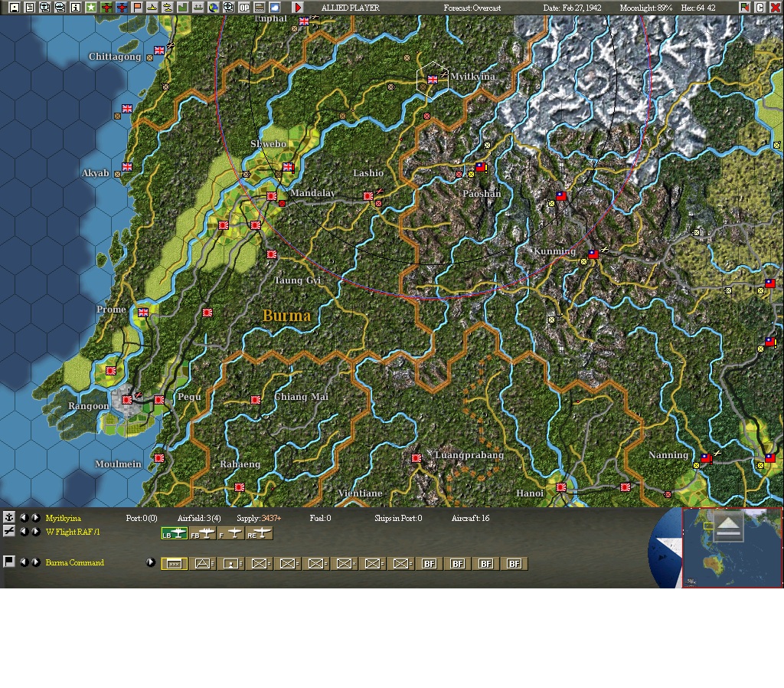Click the 'Supply: 3437+' value
Viewport: 784px width, 688px height.
coord(259,518)
